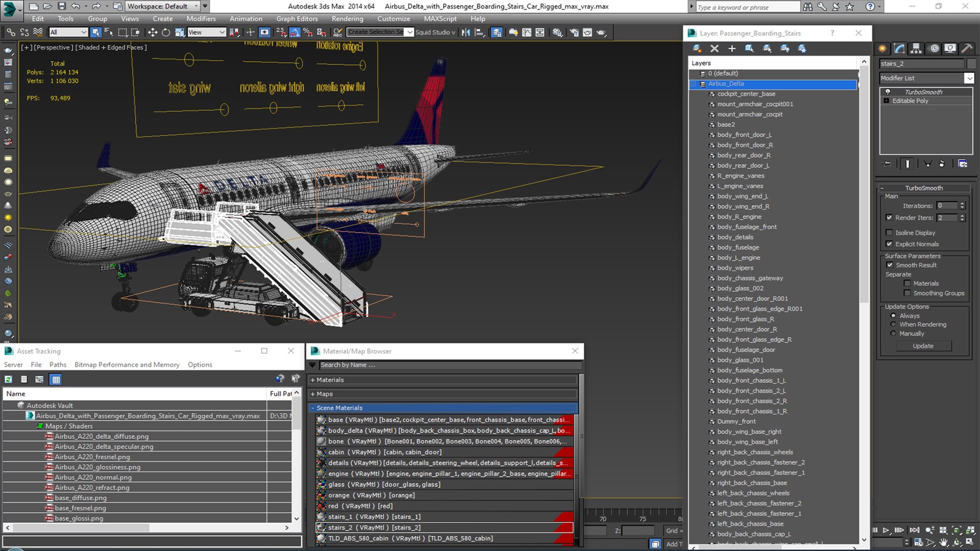Increment the Iterations spinner
This screenshot has width=980, height=551.
pyautogui.click(x=962, y=204)
